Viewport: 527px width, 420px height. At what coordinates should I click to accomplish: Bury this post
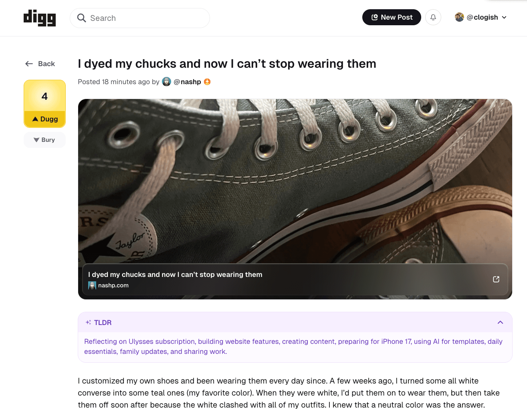click(x=44, y=140)
